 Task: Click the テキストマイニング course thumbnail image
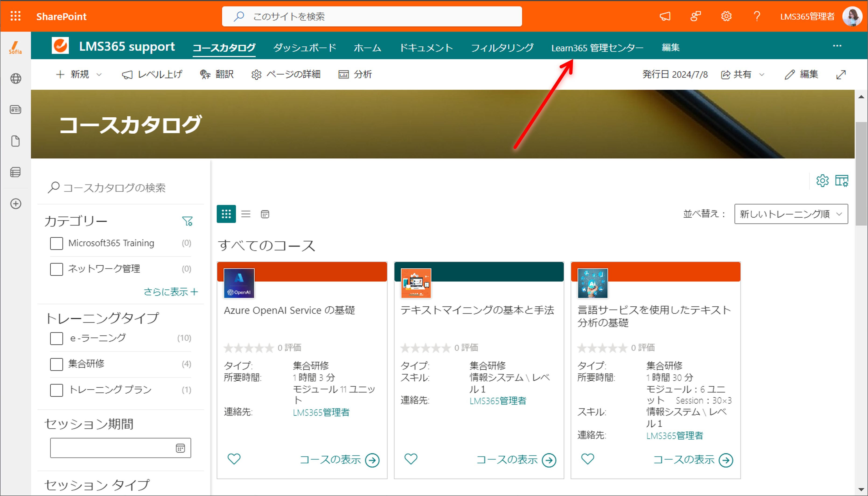[x=416, y=283]
